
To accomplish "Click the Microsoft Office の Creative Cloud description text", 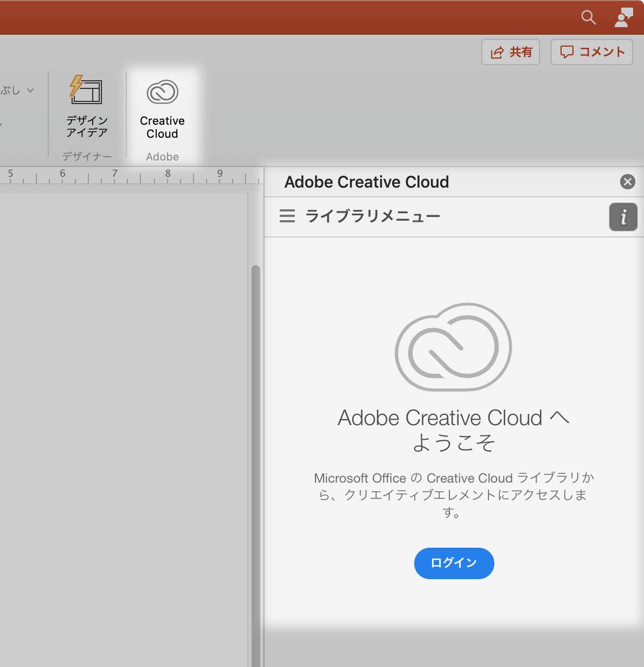I will click(454, 495).
